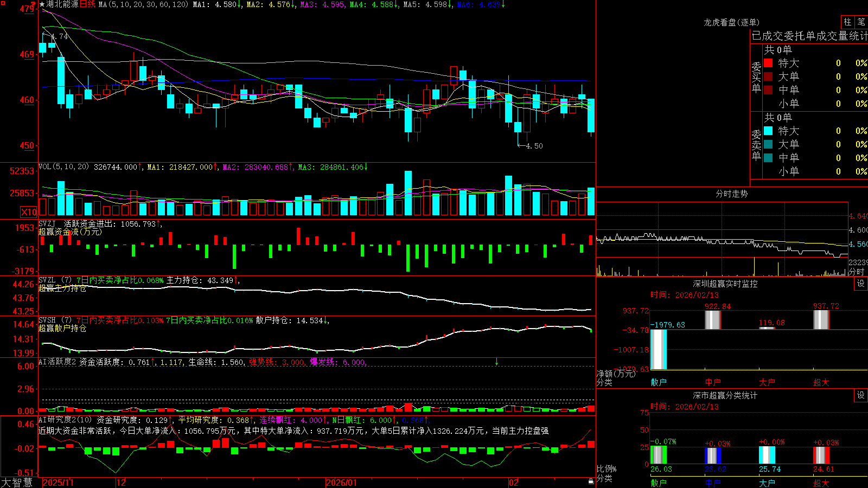Click the 散户 bar showing -1979.63
Screen dimensions: 868x488
(x=659, y=349)
